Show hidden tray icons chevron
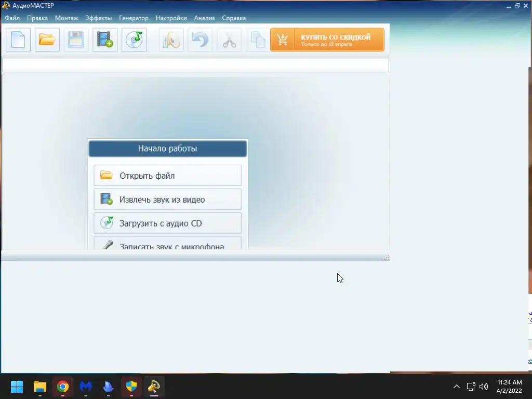The image size is (532, 399). click(x=457, y=387)
